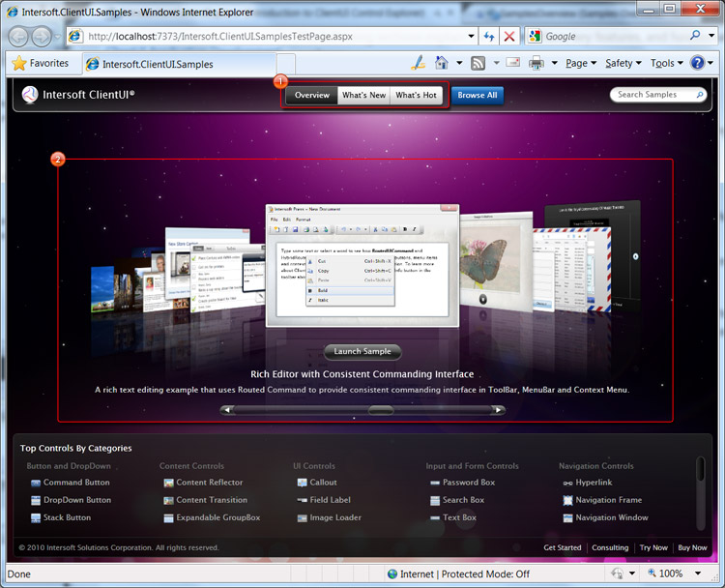Image resolution: width=725 pixels, height=588 pixels.
Task: Click the cover flow left arrow
Action: (x=226, y=410)
